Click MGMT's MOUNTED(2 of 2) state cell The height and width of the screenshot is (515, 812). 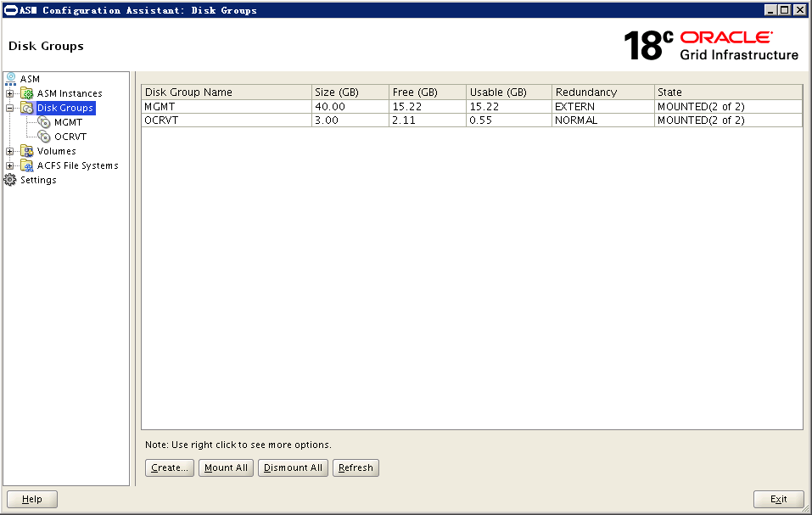[729, 107]
